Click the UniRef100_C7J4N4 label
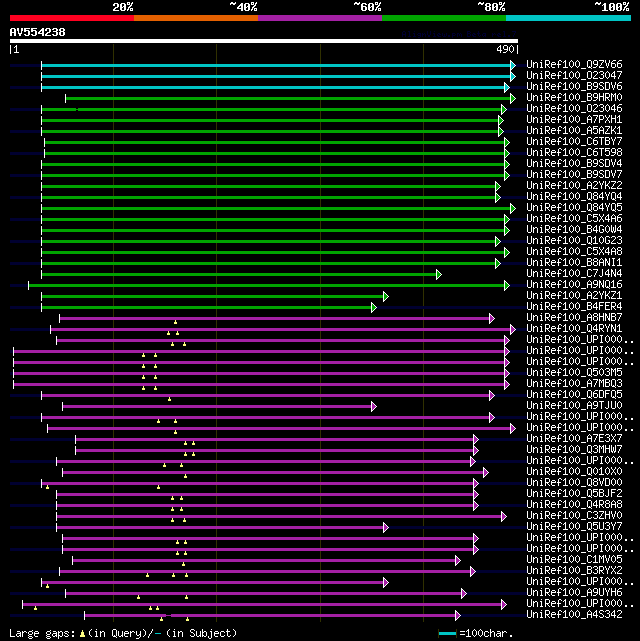Viewport: 640px width, 641px height. (x=574, y=273)
